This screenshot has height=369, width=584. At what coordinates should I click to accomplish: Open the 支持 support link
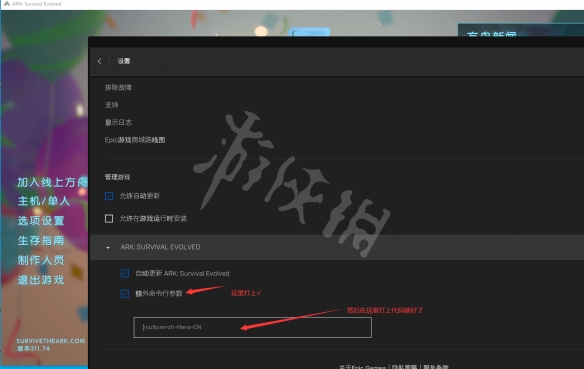pos(111,105)
